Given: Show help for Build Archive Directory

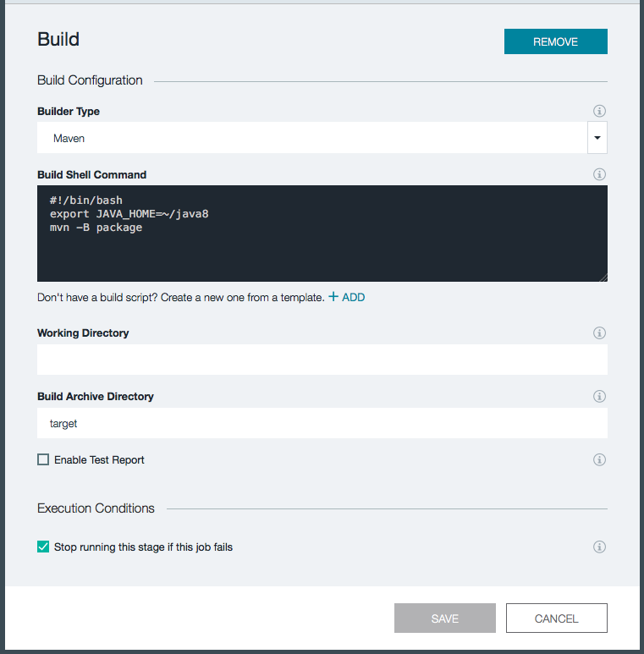Looking at the screenshot, I should 599,396.
